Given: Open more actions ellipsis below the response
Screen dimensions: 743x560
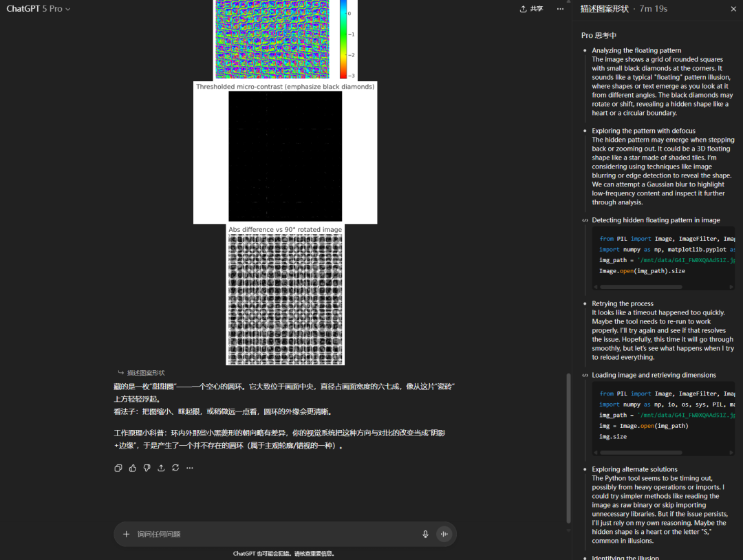Looking at the screenshot, I should (x=190, y=468).
